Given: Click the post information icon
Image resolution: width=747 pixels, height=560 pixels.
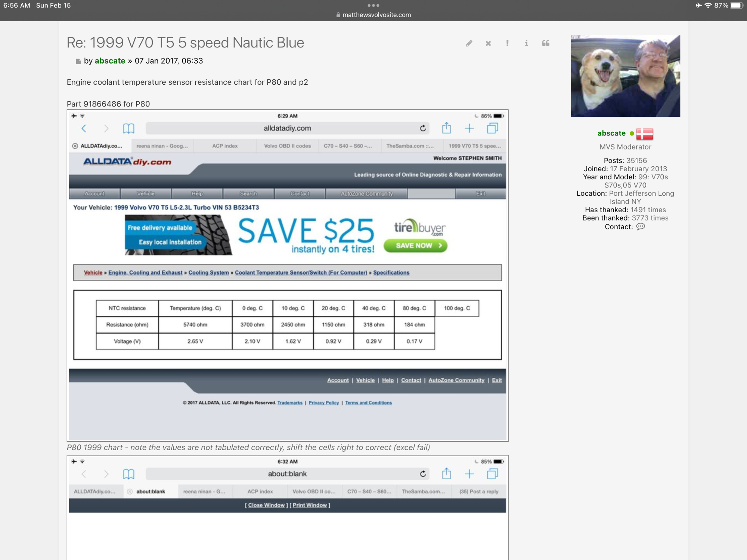Looking at the screenshot, I should pyautogui.click(x=526, y=43).
